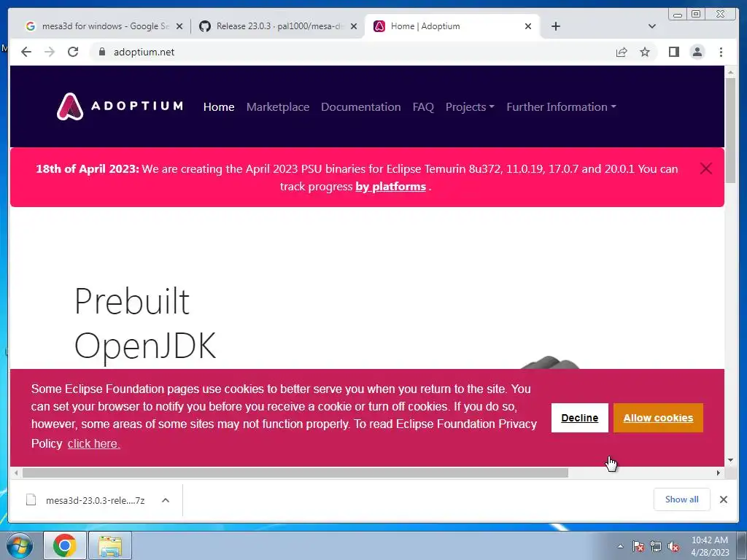This screenshot has height=560, width=747.
Task: Open the Action Center flag icon
Action: tap(638, 546)
